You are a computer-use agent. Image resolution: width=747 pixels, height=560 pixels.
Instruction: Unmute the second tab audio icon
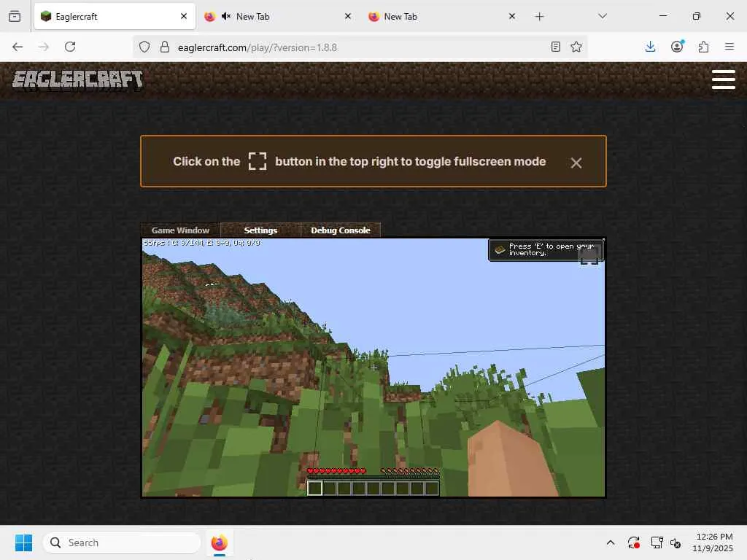[226, 16]
